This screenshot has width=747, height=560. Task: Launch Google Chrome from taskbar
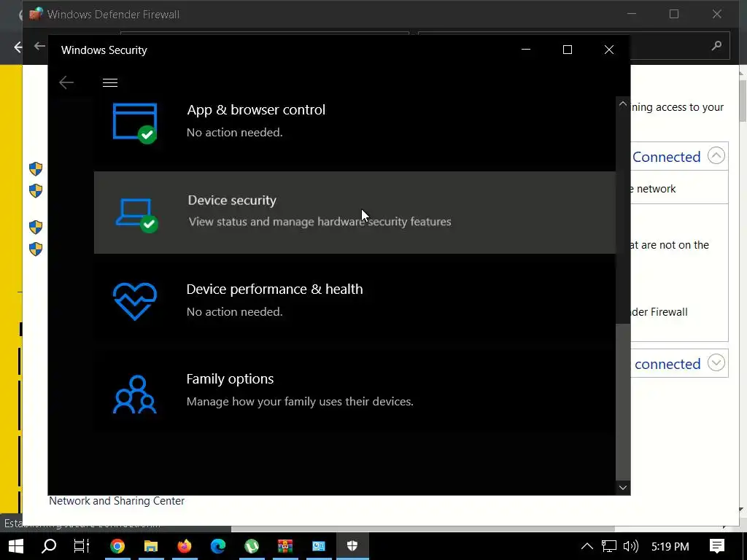pos(117,545)
